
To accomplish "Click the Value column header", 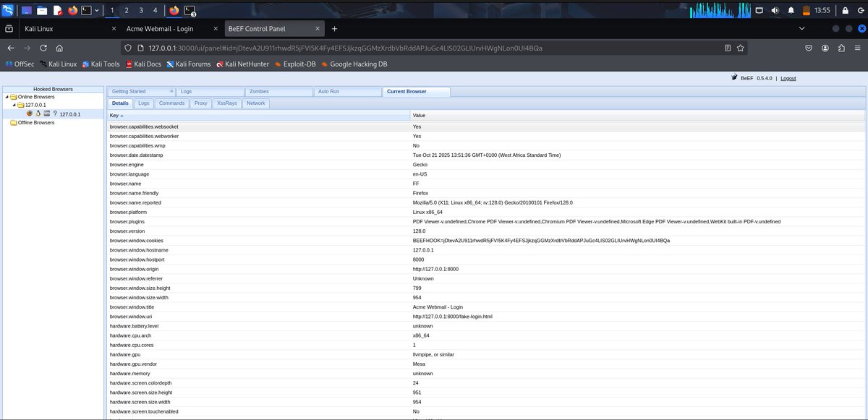I will coord(637,116).
